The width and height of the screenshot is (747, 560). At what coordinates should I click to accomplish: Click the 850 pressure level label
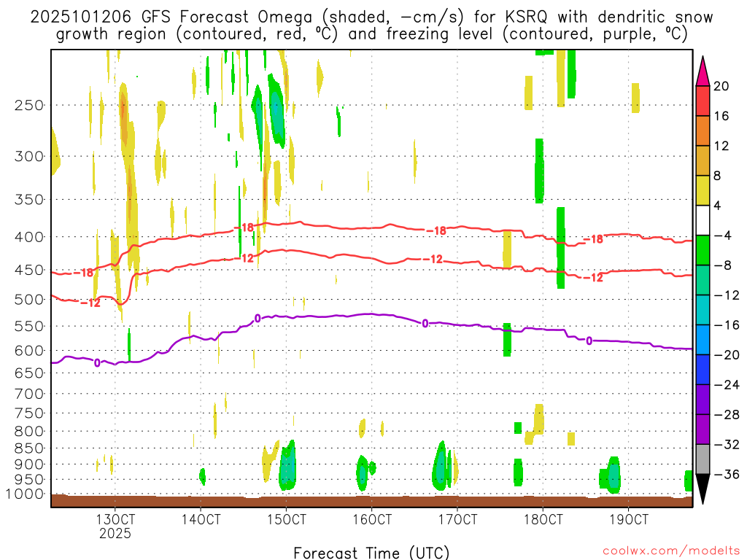(29, 448)
